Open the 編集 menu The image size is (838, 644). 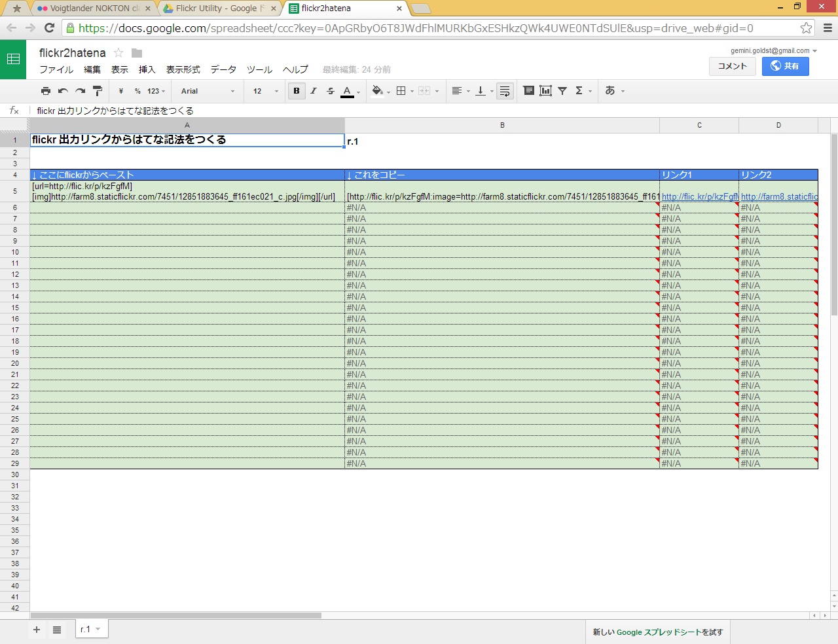point(92,69)
